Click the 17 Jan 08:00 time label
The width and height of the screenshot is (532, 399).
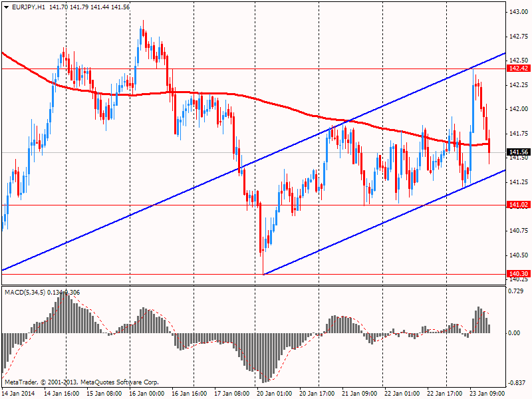tap(232, 393)
